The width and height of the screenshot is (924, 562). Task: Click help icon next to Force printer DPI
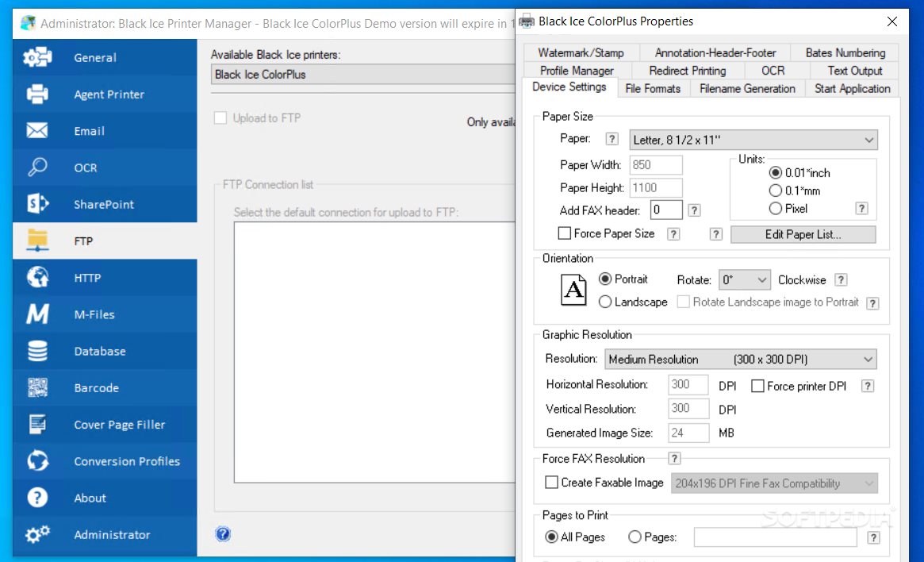click(x=868, y=386)
